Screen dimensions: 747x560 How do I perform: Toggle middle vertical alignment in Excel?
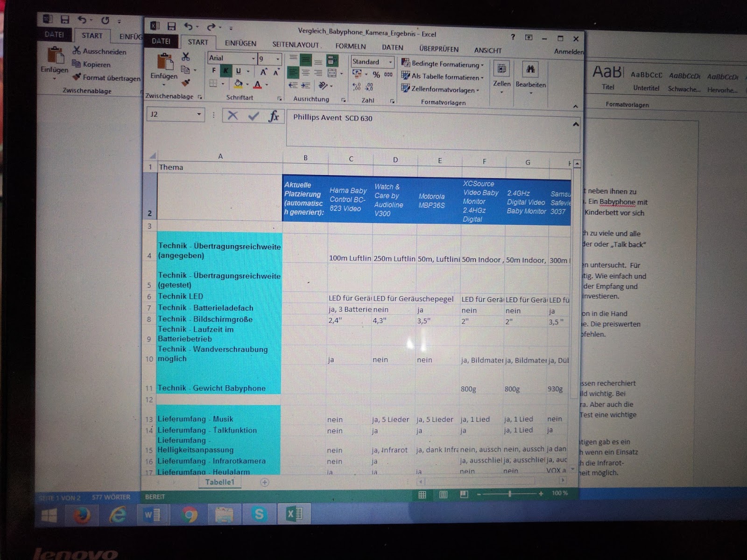306,60
